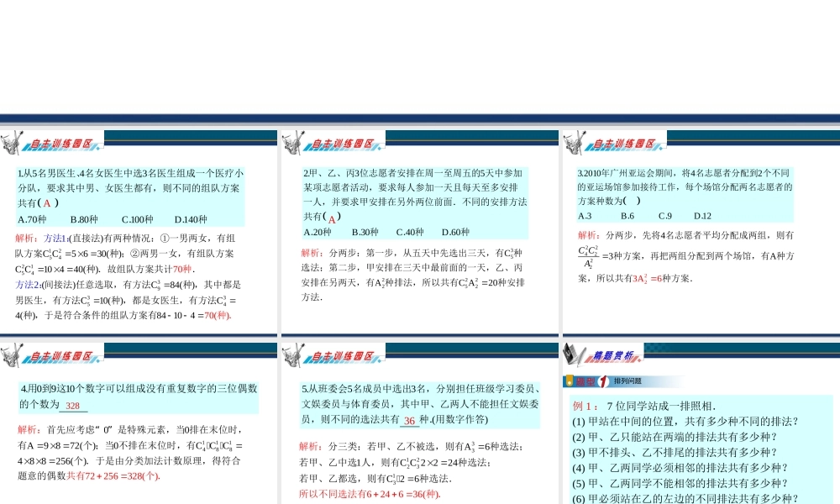840x504 pixels.
Task: Click the red text 共有72+256=328(个)
Action: click(113, 475)
